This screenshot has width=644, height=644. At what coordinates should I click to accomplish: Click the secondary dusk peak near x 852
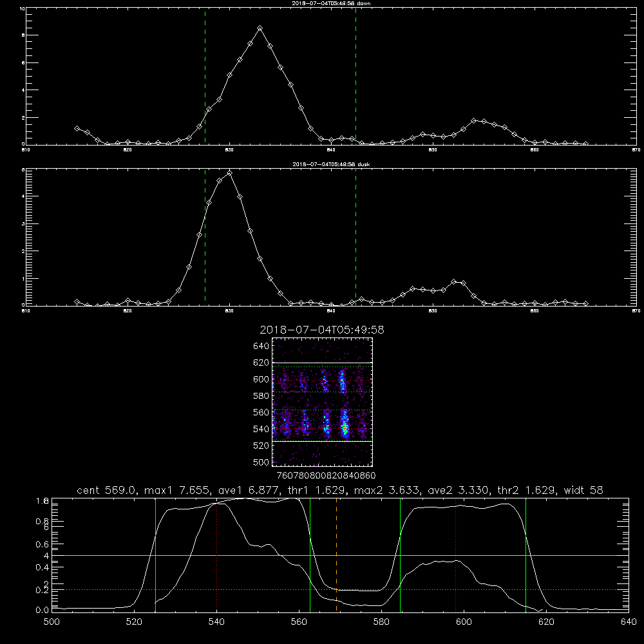[x=453, y=282]
